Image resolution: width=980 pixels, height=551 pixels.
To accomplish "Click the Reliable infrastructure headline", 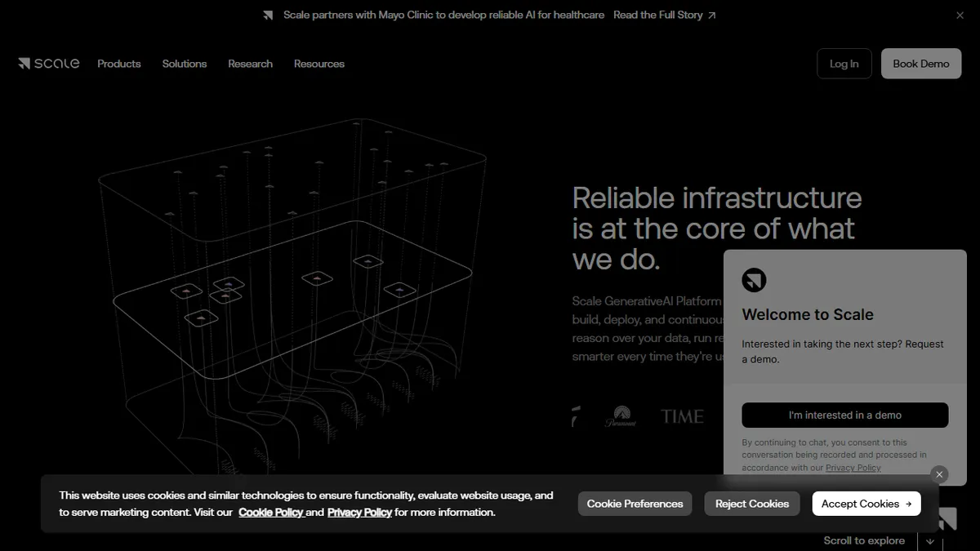I will click(x=717, y=229).
